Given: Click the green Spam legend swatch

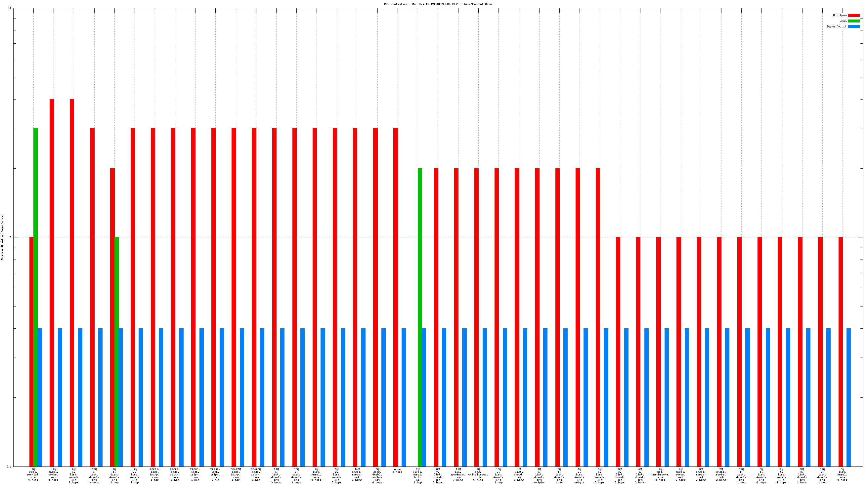Looking at the screenshot, I should (853, 21).
